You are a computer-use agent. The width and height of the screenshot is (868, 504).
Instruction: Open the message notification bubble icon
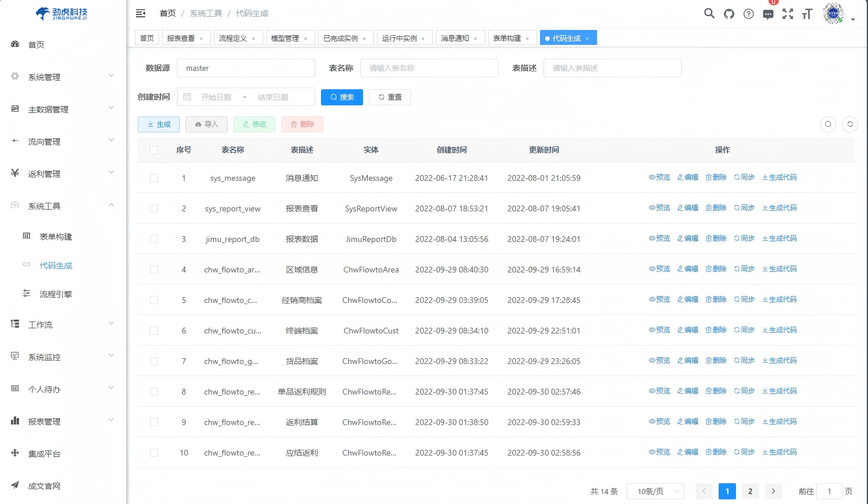tap(768, 13)
